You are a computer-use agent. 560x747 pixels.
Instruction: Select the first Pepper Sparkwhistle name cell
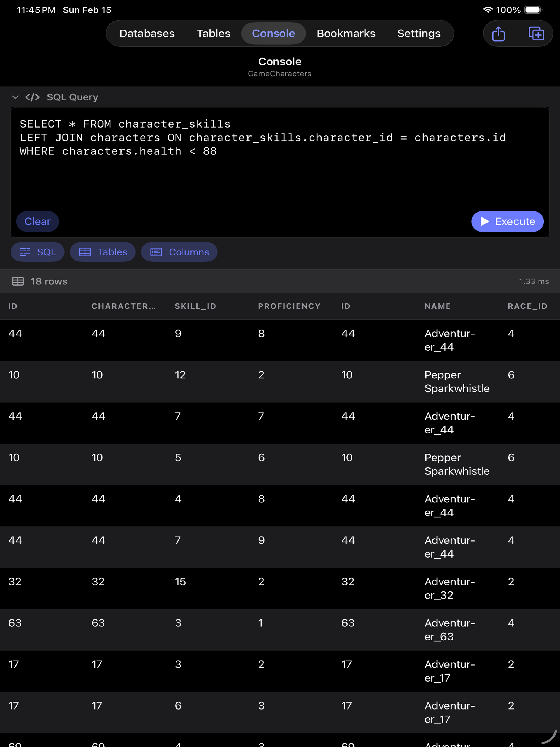tap(457, 382)
